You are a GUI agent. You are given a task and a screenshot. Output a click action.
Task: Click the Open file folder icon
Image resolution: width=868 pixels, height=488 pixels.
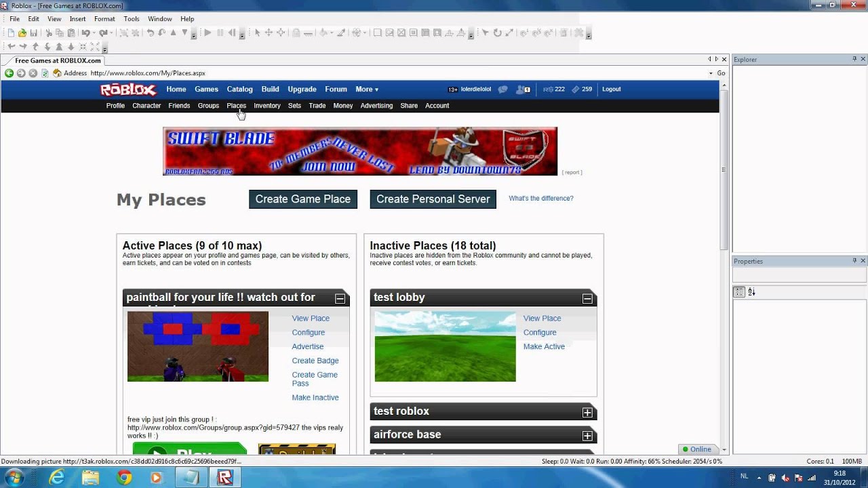[x=22, y=33]
